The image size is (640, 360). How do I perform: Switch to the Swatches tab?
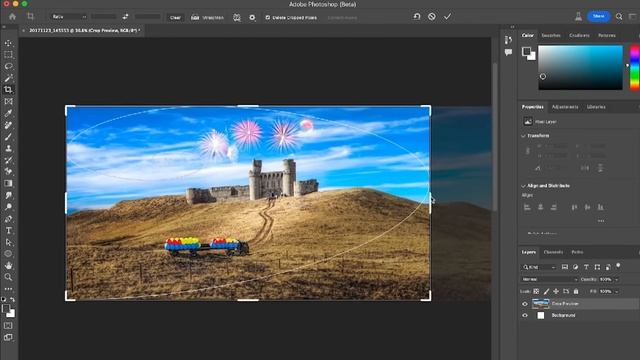pyautogui.click(x=551, y=36)
